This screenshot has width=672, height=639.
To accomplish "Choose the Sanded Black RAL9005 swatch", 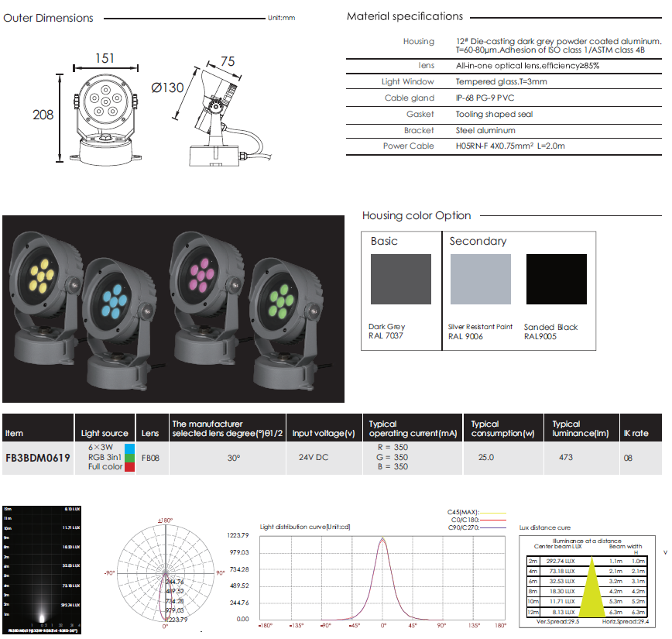I will [556, 279].
